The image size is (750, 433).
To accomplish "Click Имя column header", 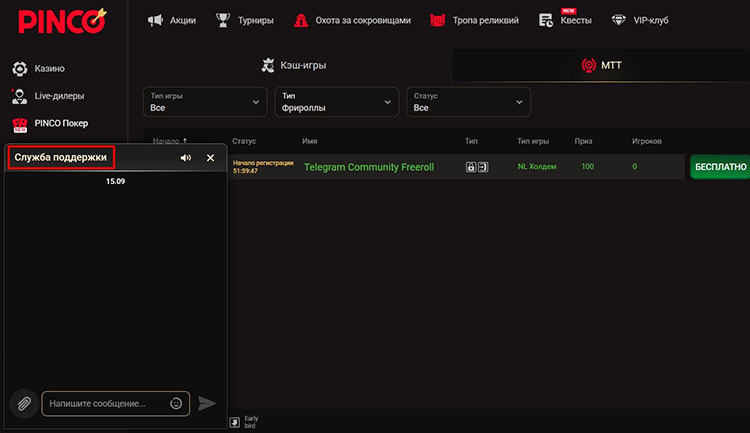I will pos(309,141).
